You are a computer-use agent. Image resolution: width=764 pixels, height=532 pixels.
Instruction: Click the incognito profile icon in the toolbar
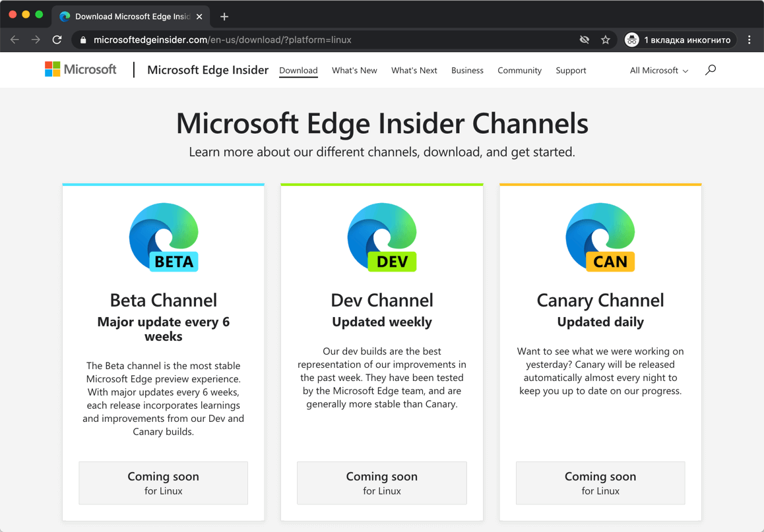point(631,40)
